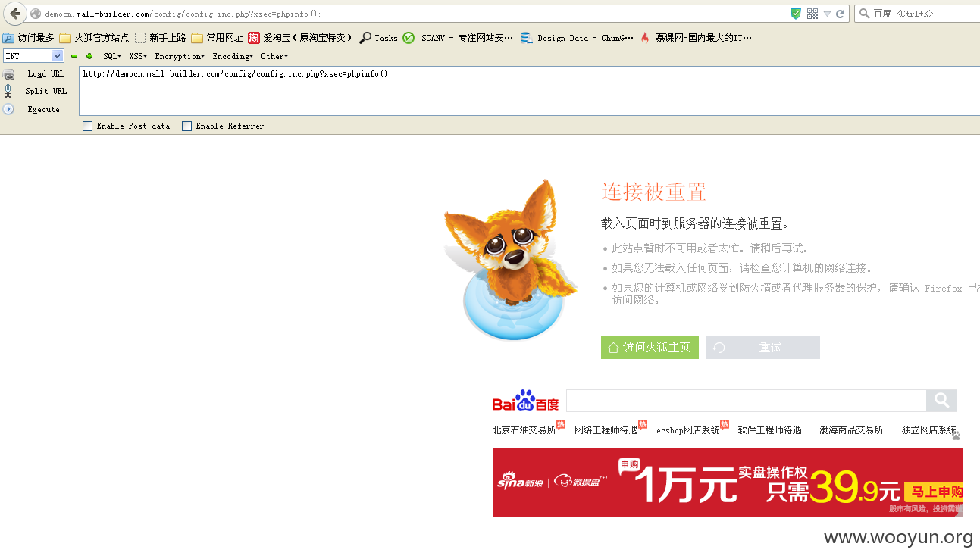
Task: Click the 马上申购 button in the ad
Action: click(x=935, y=492)
